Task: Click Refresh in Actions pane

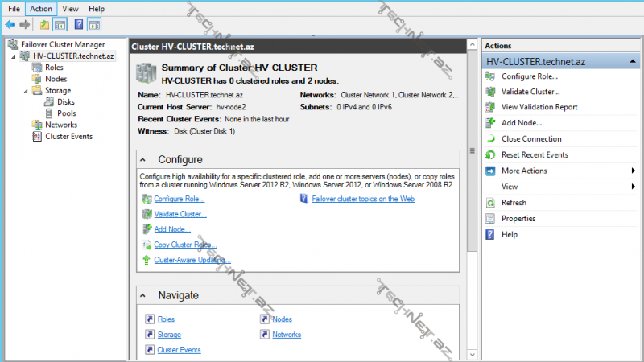Action: pos(514,203)
